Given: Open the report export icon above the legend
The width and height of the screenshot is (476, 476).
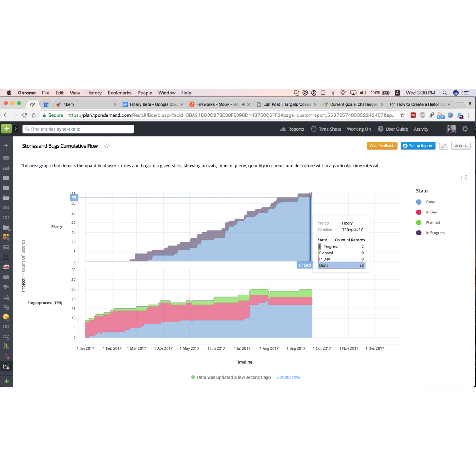Looking at the screenshot, I should (x=464, y=178).
